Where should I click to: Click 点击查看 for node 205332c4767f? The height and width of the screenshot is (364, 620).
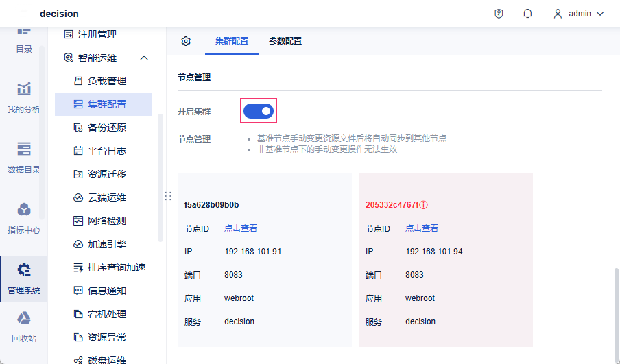[422, 228]
